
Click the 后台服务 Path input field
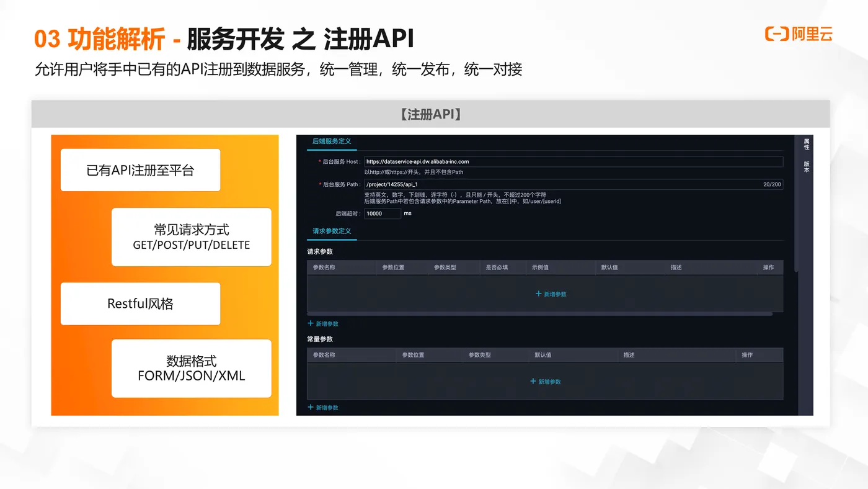[x=573, y=184]
